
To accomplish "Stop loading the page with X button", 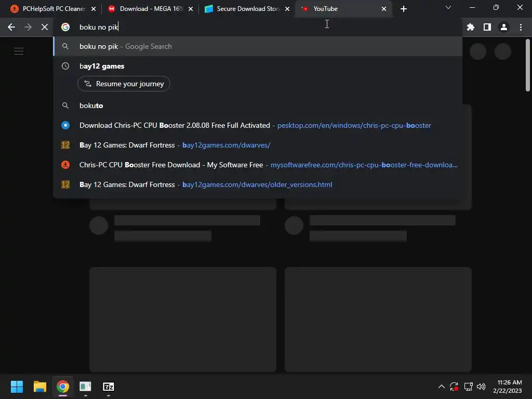I will [45, 27].
